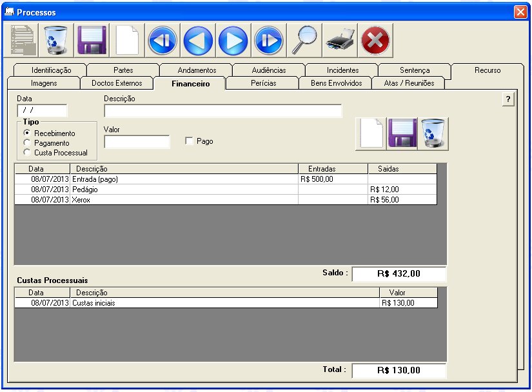Go to previous record

point(198,41)
